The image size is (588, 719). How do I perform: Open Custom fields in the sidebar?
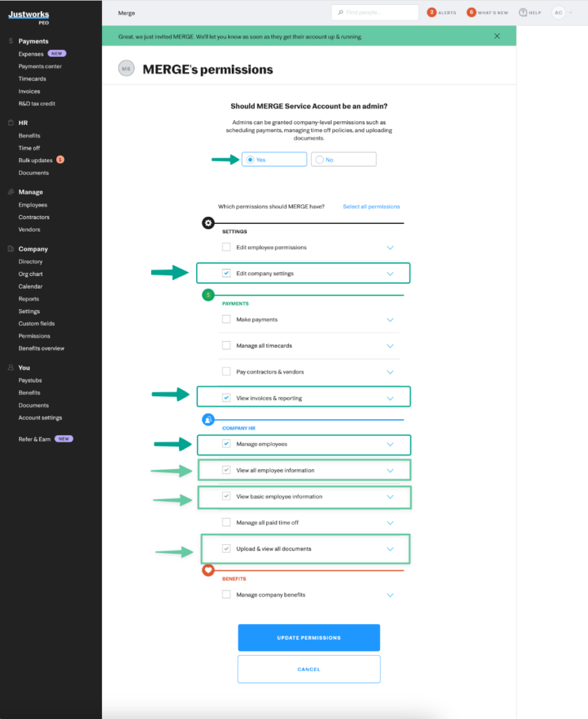(x=37, y=323)
